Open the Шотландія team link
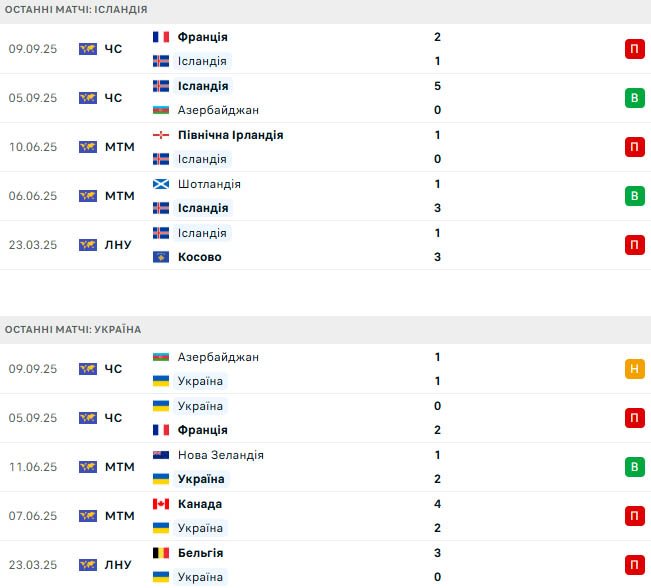Viewport: 651px width, 588px height. point(209,184)
